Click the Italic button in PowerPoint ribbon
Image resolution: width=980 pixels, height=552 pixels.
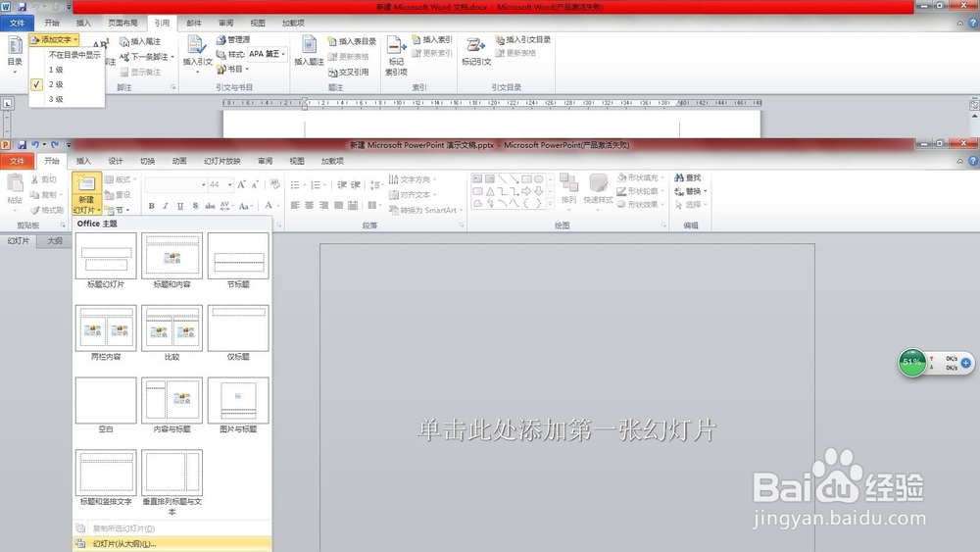pyautogui.click(x=166, y=206)
